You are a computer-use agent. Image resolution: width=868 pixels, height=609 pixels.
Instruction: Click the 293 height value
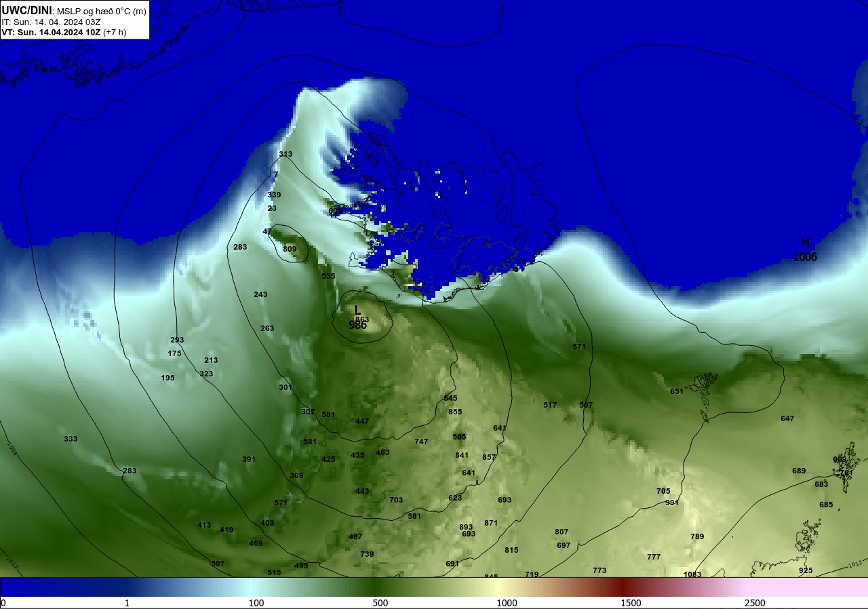coord(177,340)
